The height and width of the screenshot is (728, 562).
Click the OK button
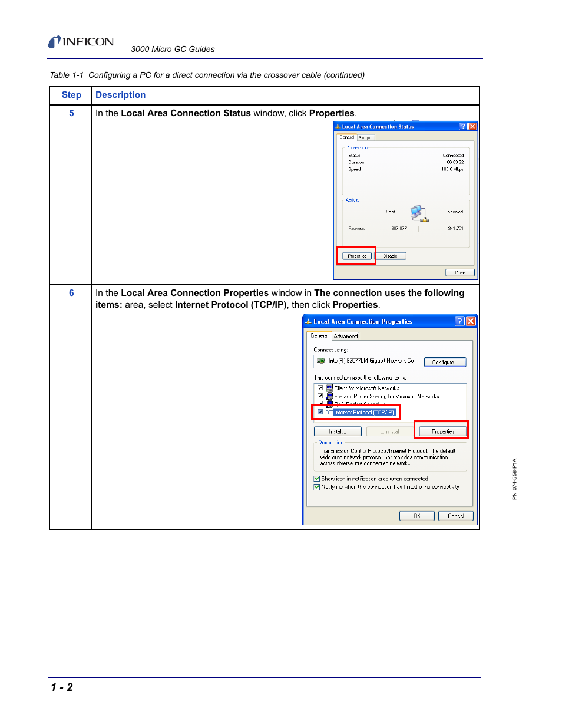point(417,516)
